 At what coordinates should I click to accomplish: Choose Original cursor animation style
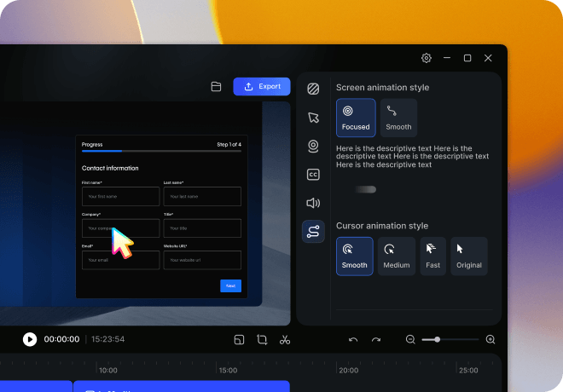tap(469, 256)
